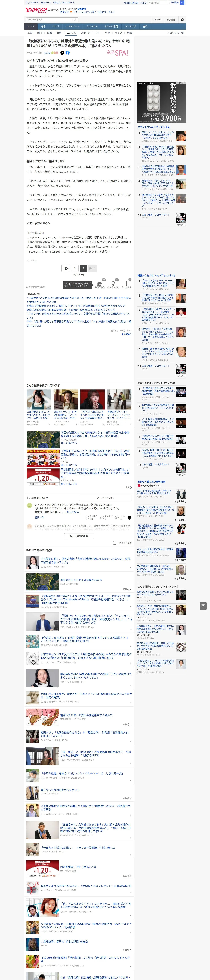
Task: Select the 国内 category
Action: tap(40, 33)
